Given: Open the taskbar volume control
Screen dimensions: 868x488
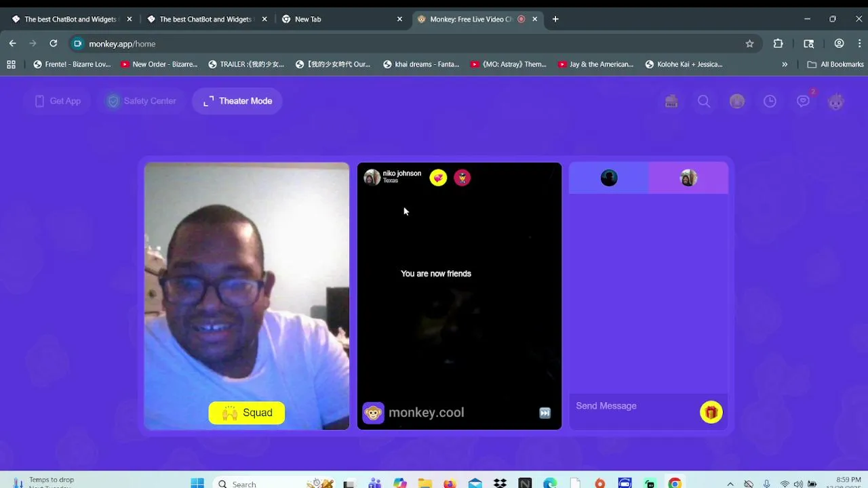Looking at the screenshot, I should (798, 484).
